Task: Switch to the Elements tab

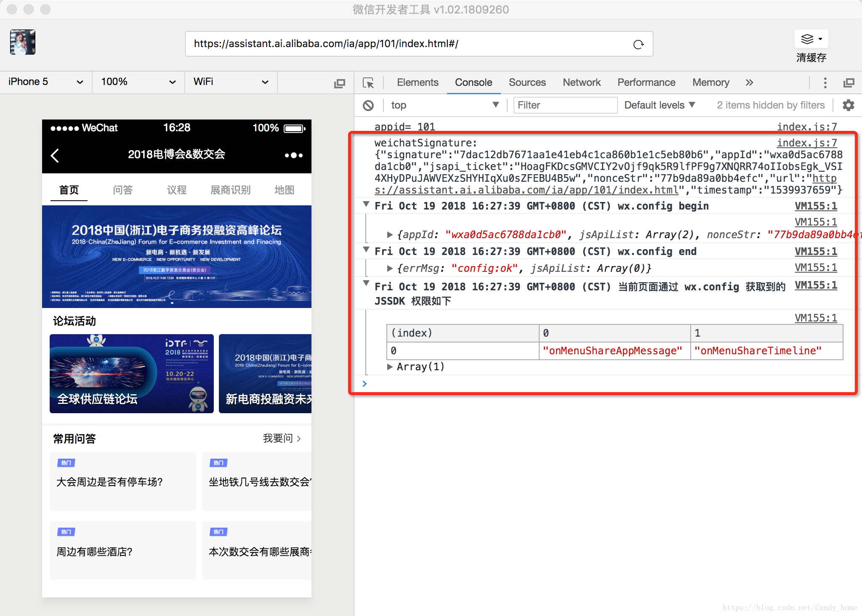Action: (x=418, y=82)
